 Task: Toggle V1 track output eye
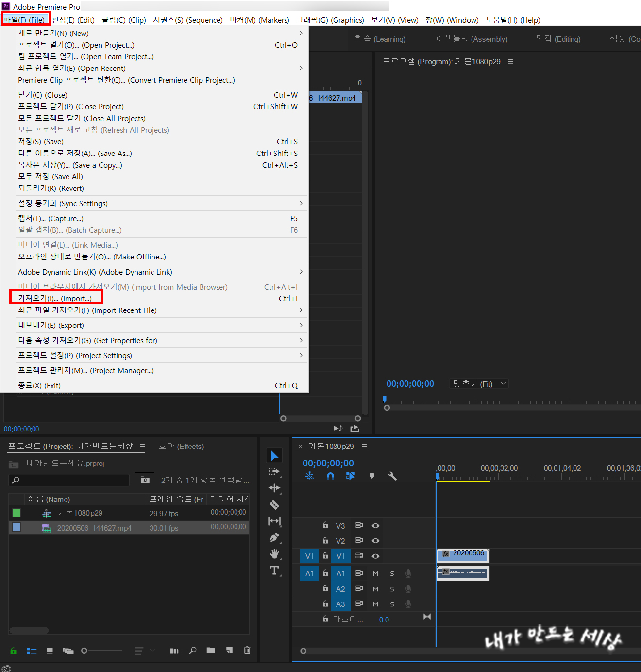coord(375,556)
